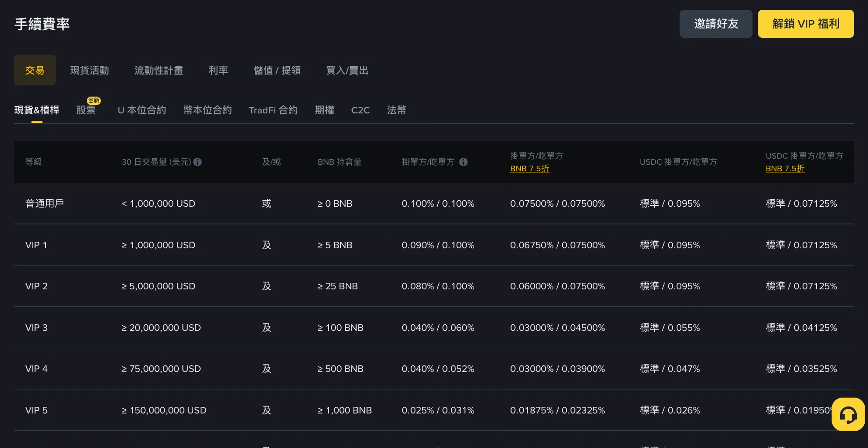Click the VIP 5 row label

(x=36, y=410)
